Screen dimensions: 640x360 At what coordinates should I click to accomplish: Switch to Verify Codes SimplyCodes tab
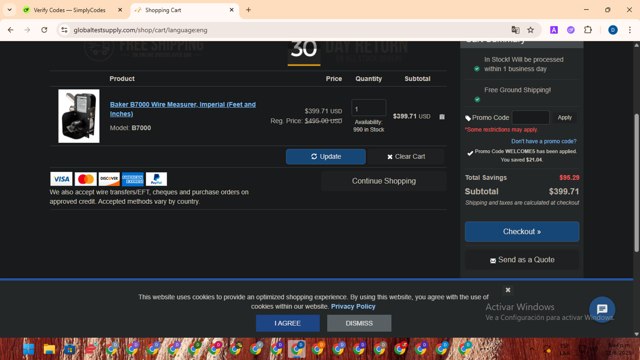tap(69, 10)
